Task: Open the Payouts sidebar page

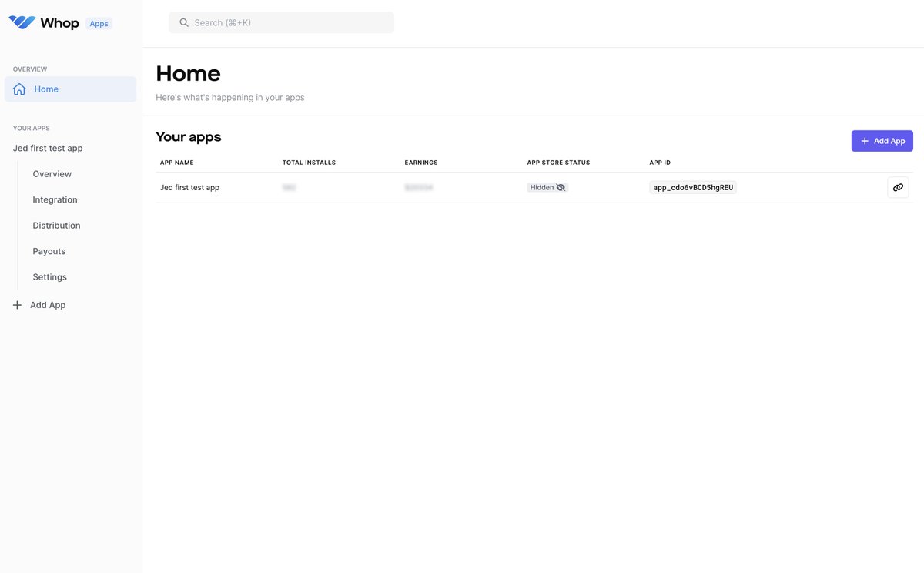Action: pyautogui.click(x=49, y=251)
